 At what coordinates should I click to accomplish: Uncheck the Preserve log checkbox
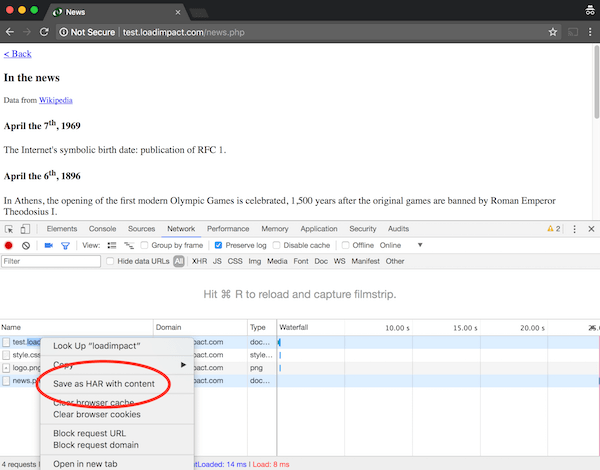216,245
